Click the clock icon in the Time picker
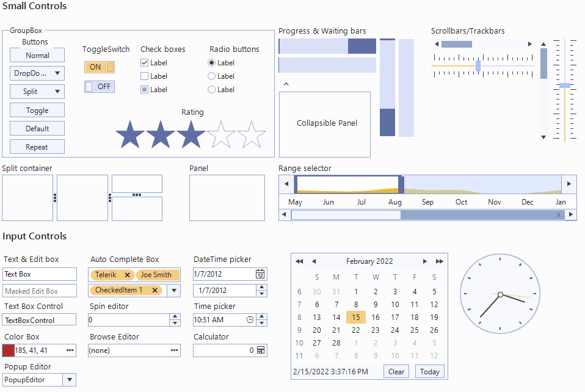585x392 pixels. click(x=250, y=319)
